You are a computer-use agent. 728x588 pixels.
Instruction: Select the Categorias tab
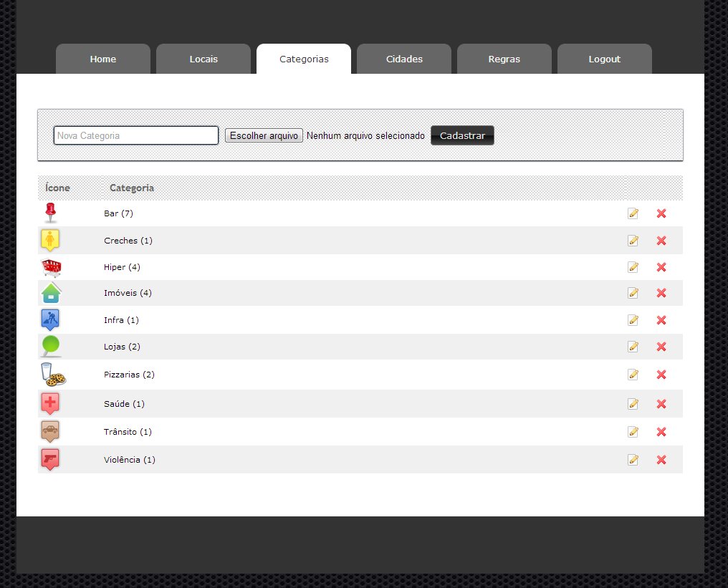pyautogui.click(x=304, y=59)
